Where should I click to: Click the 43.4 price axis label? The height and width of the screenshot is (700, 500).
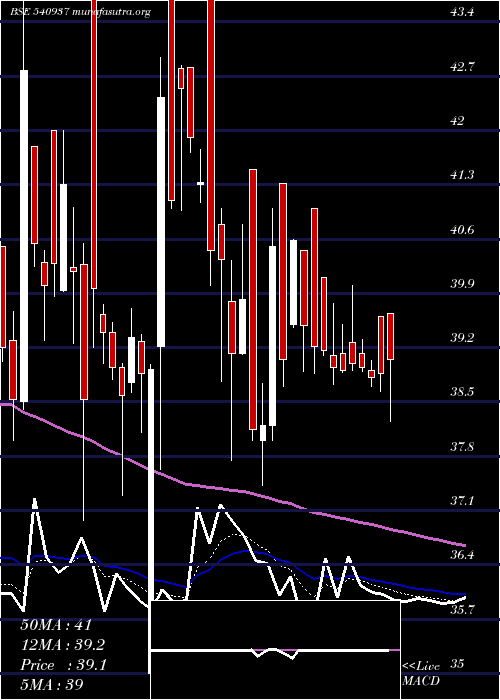[462, 12]
